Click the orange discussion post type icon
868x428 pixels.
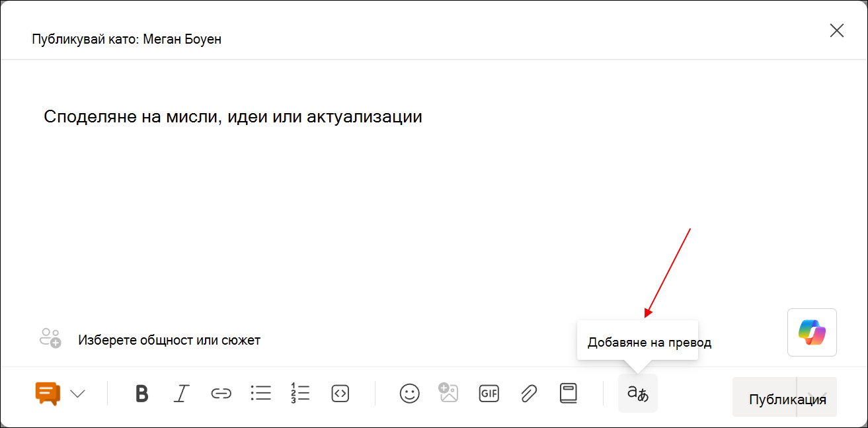tap(48, 394)
